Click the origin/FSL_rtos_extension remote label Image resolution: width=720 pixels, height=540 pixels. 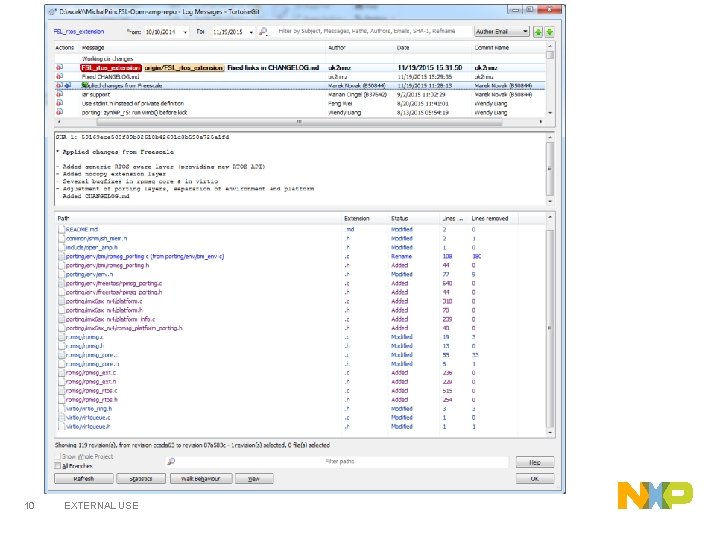pos(184,68)
